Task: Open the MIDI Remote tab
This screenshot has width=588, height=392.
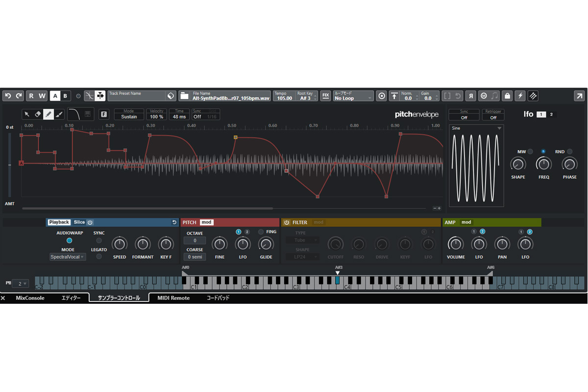Action: [173, 297]
